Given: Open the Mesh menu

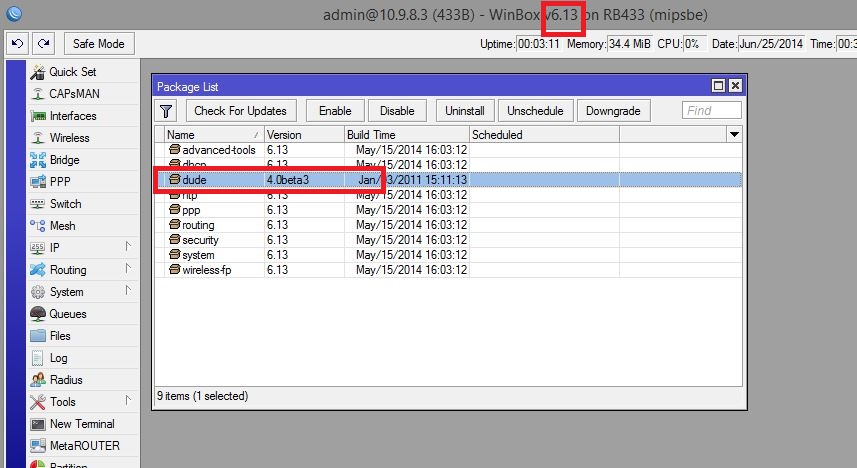Looking at the screenshot, I should tap(62, 225).
